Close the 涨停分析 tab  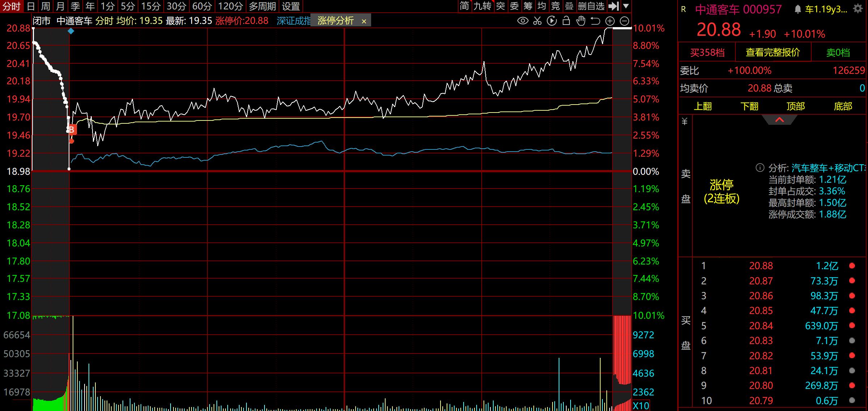(x=364, y=21)
